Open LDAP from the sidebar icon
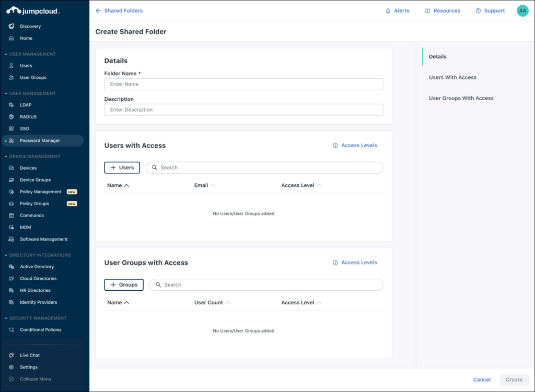Screen dimensions: 535x392 (11, 104)
